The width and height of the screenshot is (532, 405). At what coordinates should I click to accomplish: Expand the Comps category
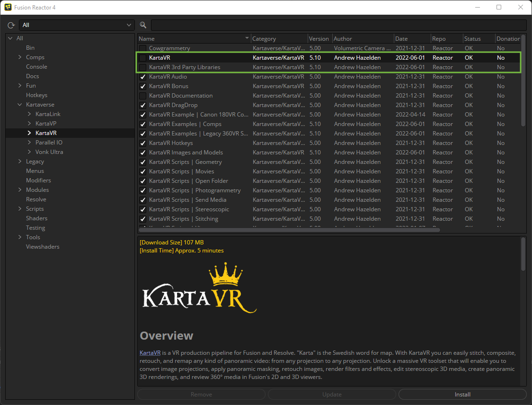[x=20, y=57]
